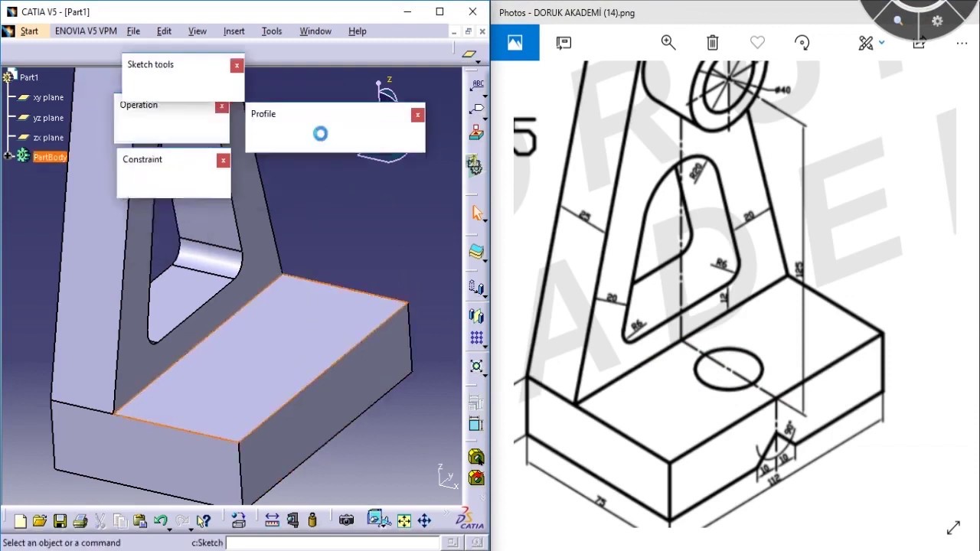980x551 pixels.
Task: Click the Sketch with positioning icon
Action: [477, 133]
